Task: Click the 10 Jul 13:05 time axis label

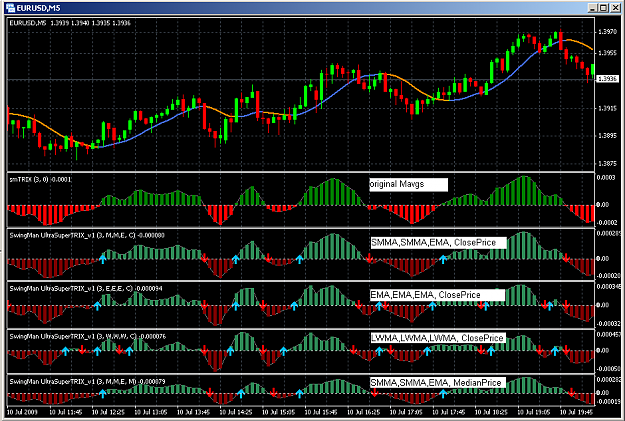Action: click(x=151, y=412)
